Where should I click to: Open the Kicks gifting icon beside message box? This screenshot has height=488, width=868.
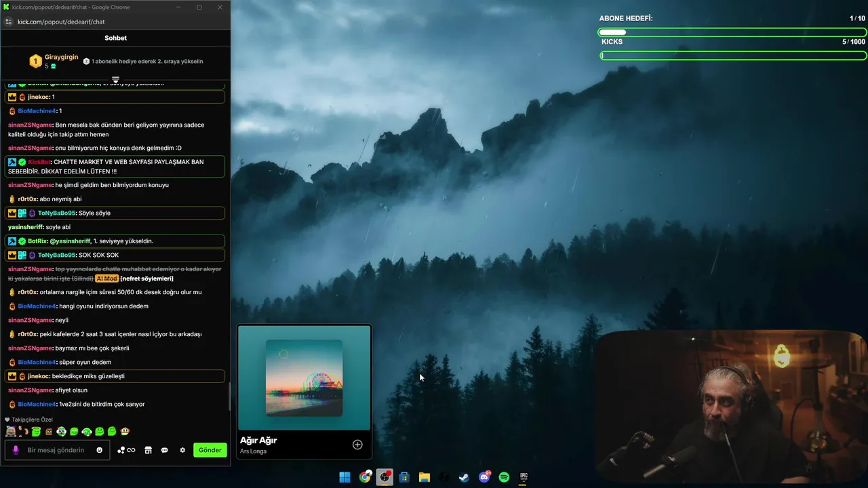126,450
